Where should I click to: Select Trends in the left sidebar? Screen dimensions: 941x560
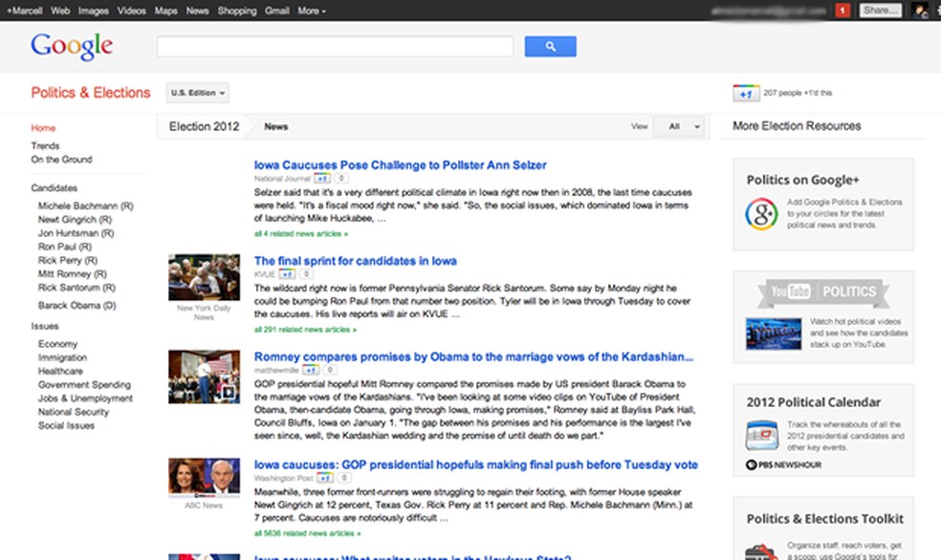tap(45, 146)
